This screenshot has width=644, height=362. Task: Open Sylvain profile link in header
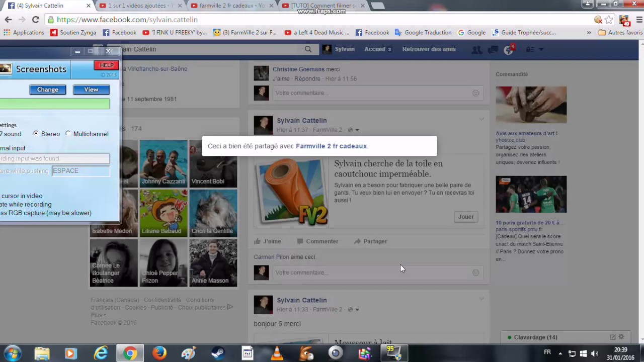(x=339, y=49)
